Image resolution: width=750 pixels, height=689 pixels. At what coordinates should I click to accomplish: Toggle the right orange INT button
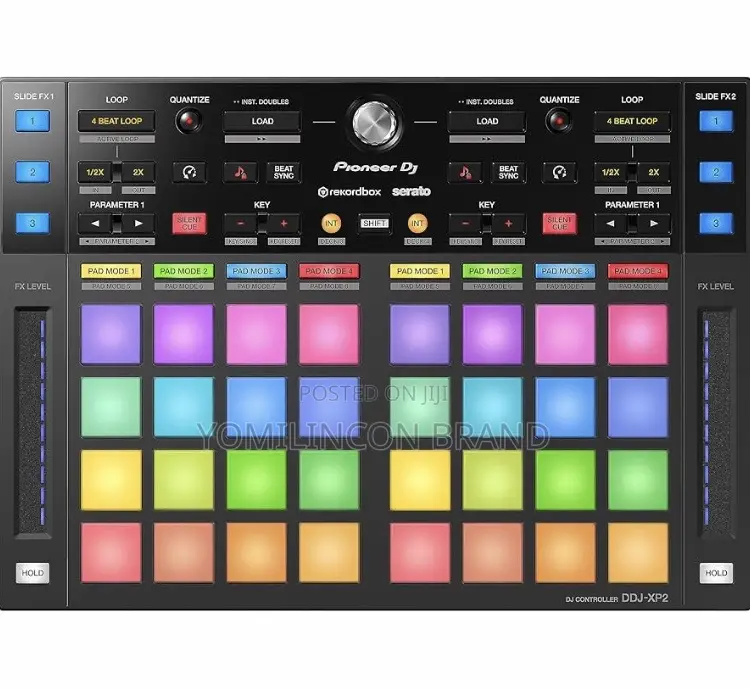coord(418,223)
